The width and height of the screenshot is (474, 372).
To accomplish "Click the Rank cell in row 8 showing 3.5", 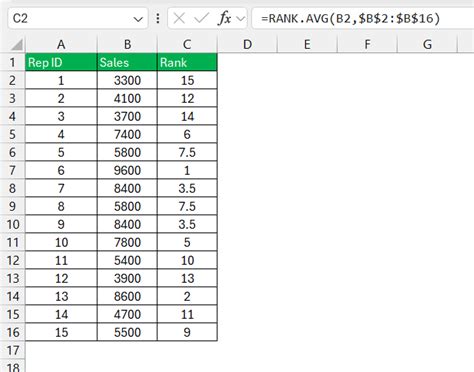I will tap(187, 188).
